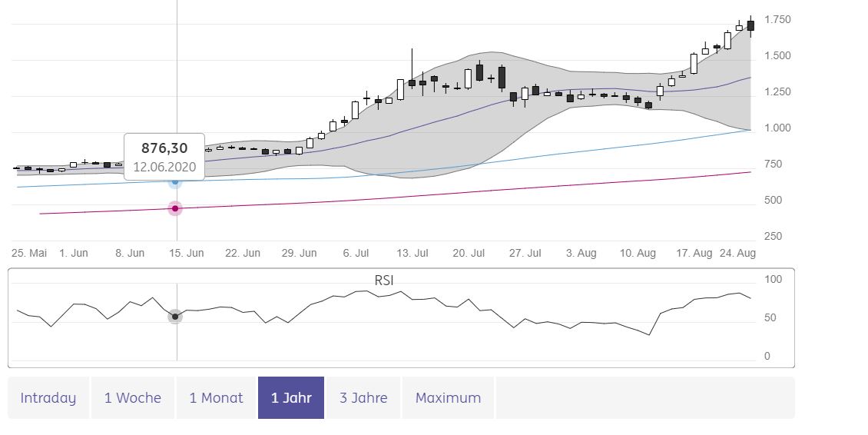The height and width of the screenshot is (435, 868).
Task: Click the 13. Jul date axis label
Action: (x=411, y=254)
